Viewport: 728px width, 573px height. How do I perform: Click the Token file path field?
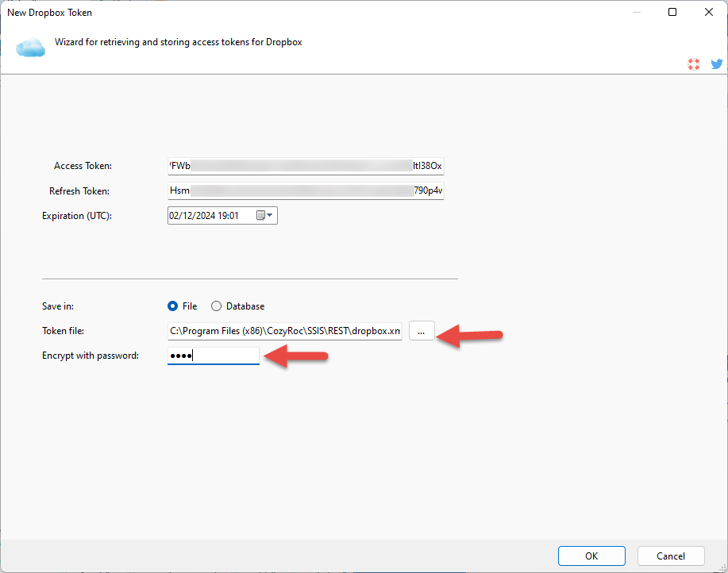point(284,331)
